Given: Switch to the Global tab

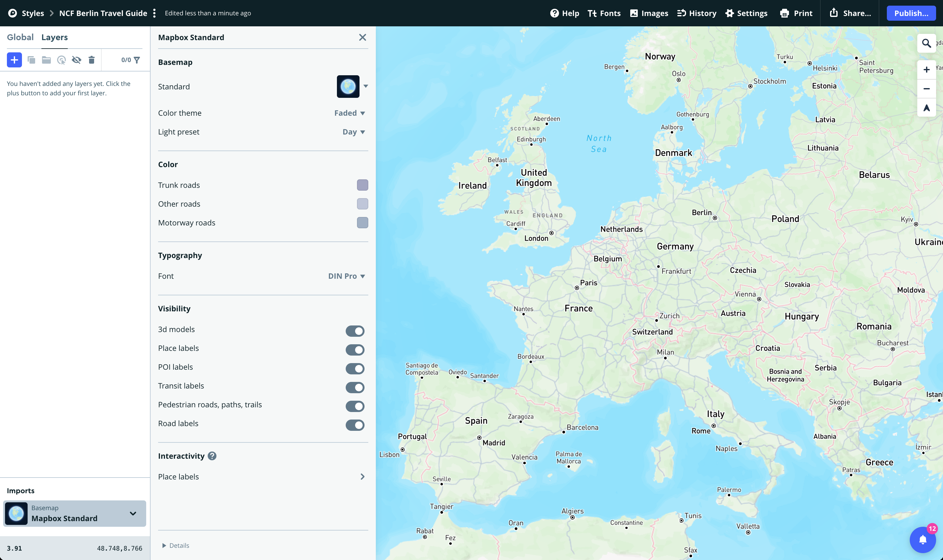Looking at the screenshot, I should 20,37.
